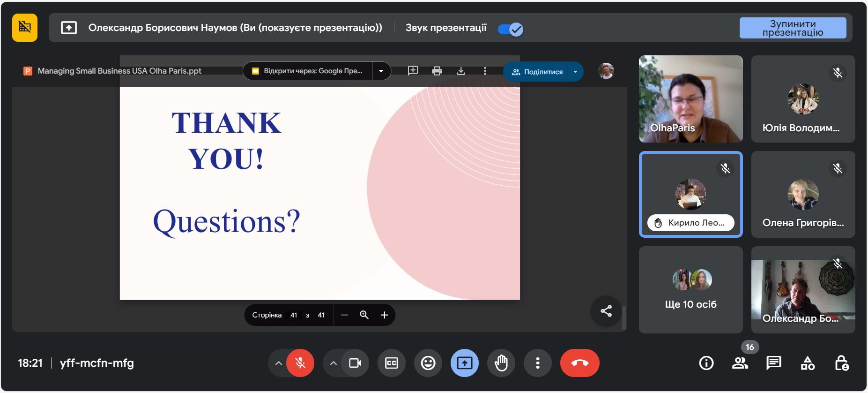The width and height of the screenshot is (868, 393).
Task: Expand video settings chevron beside camera
Action: coord(333,363)
